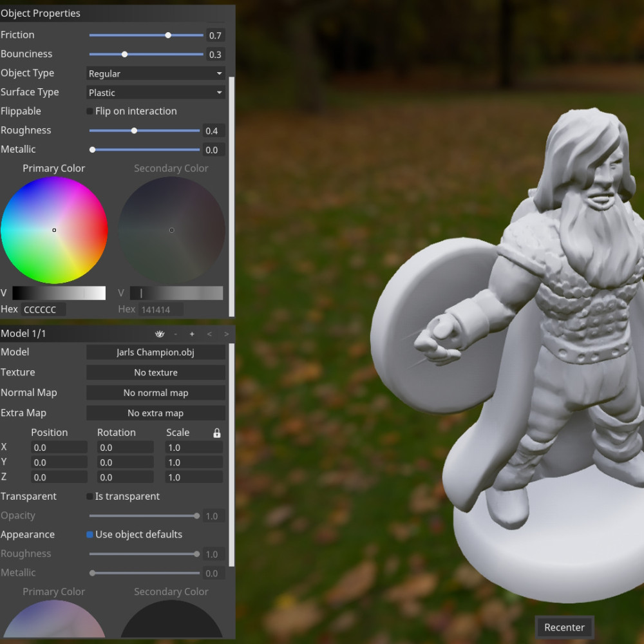Click the Object Properties panel title
Image resolution: width=644 pixels, height=644 pixels.
(x=40, y=13)
